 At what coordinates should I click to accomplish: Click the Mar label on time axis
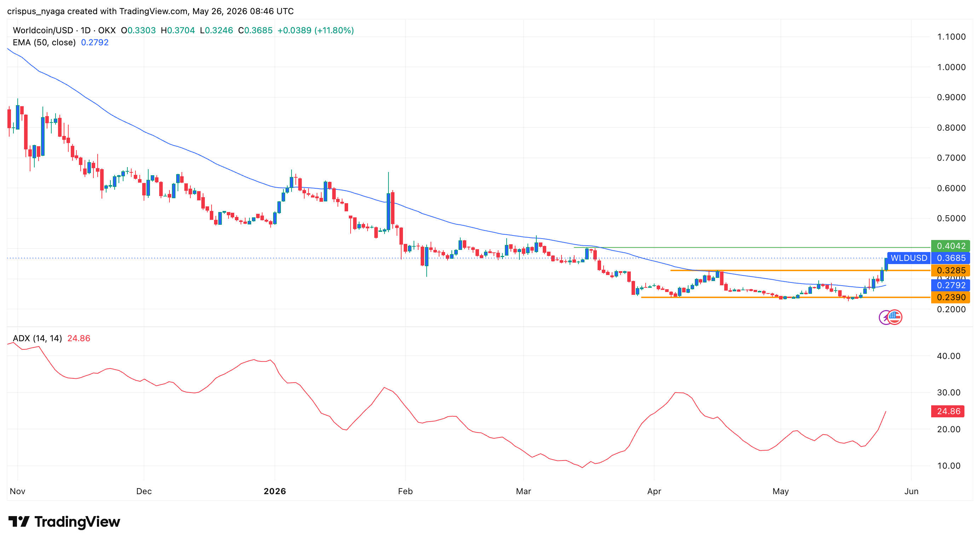coord(524,491)
